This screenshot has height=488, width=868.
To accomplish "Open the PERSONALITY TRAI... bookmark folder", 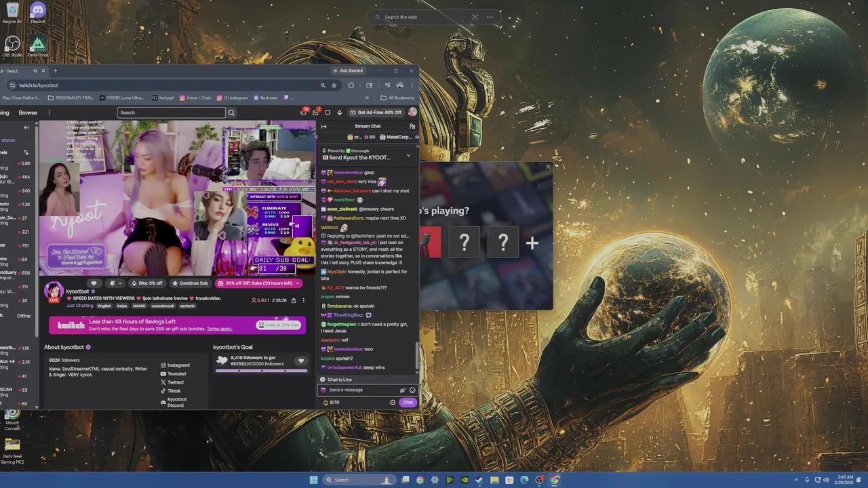I will point(71,98).
